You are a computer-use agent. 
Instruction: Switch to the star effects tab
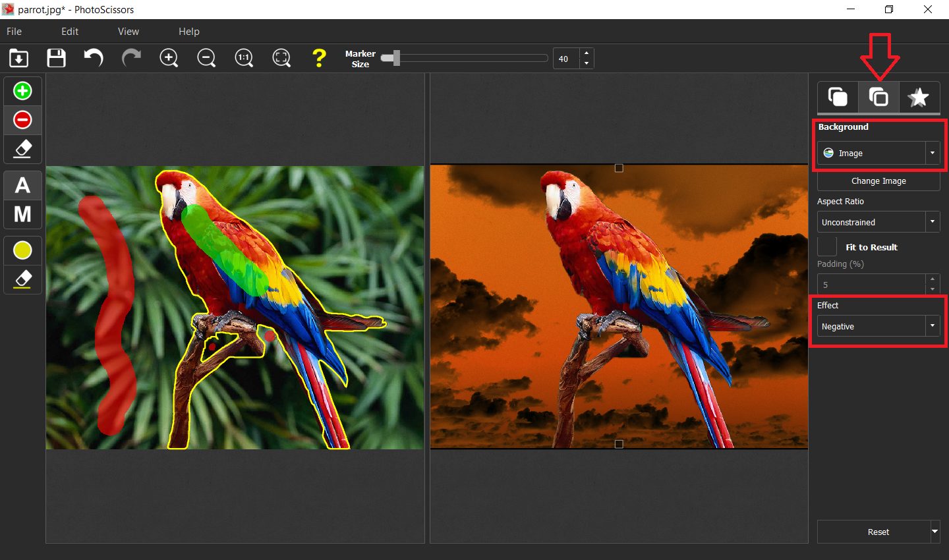tap(919, 97)
